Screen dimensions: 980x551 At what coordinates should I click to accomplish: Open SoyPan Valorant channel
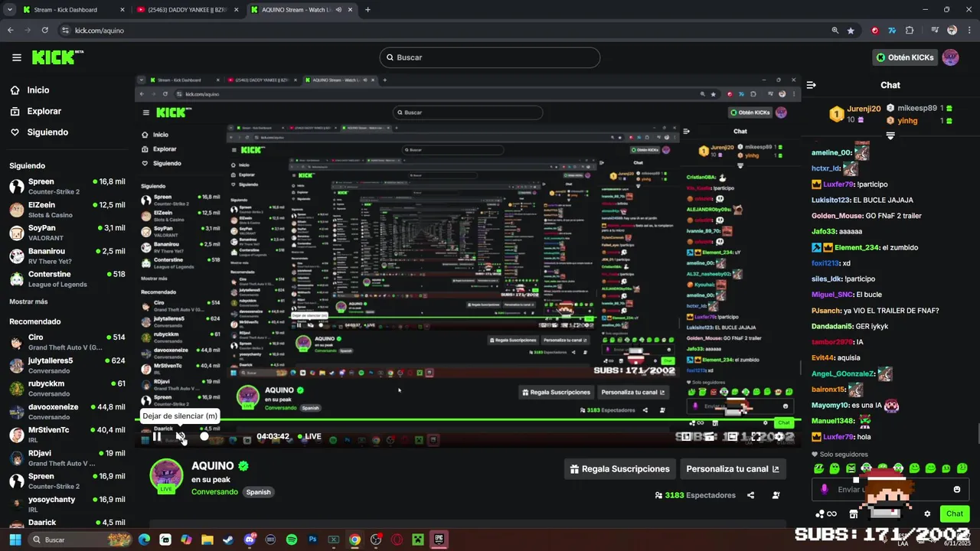(x=67, y=232)
